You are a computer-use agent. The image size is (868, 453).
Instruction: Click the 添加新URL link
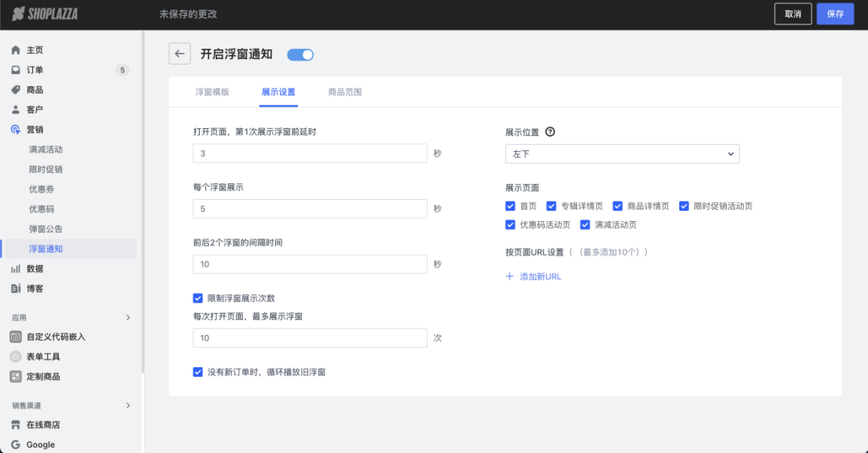[540, 276]
